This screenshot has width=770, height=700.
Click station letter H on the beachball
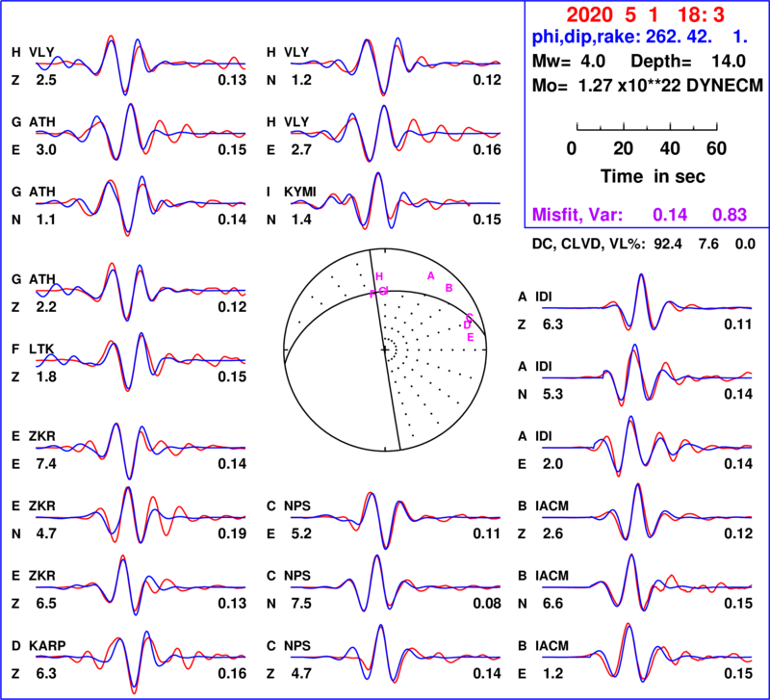379,276
